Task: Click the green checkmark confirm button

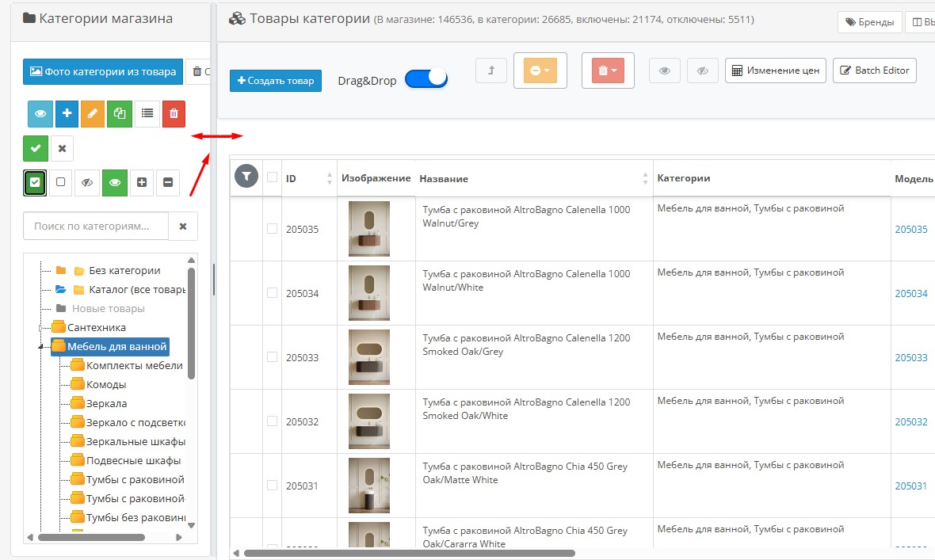Action: (x=35, y=148)
